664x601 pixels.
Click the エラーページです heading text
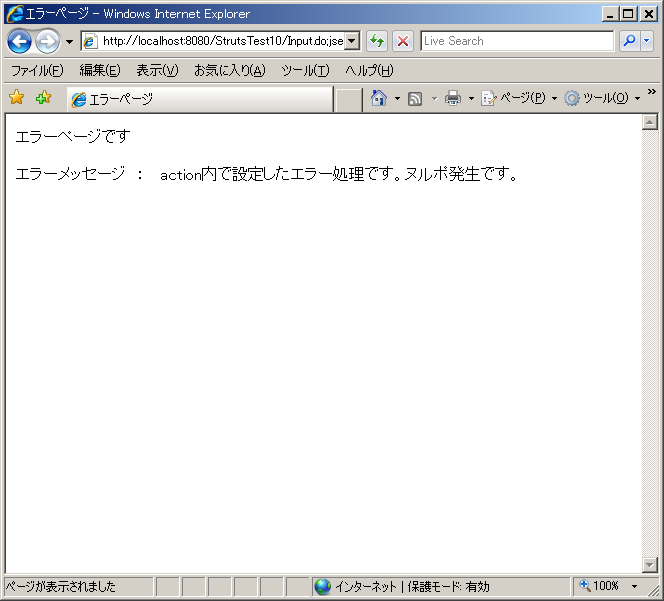tap(73, 137)
